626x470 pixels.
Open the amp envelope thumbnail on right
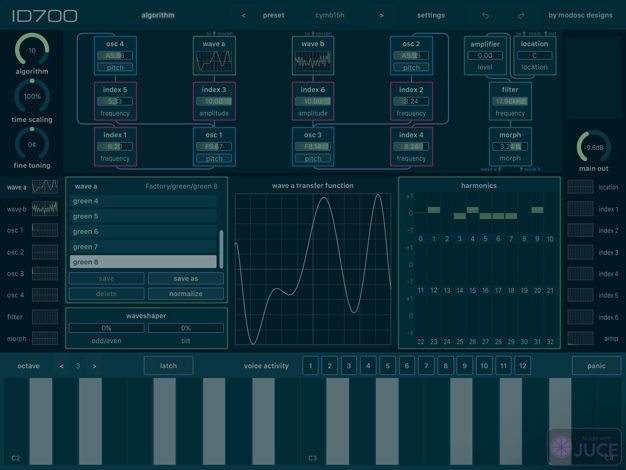[580, 338]
